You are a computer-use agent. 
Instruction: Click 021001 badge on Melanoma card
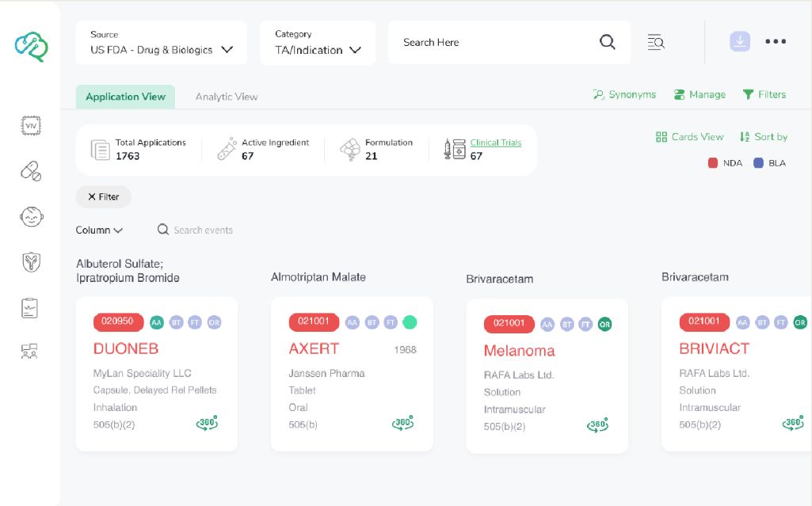509,323
